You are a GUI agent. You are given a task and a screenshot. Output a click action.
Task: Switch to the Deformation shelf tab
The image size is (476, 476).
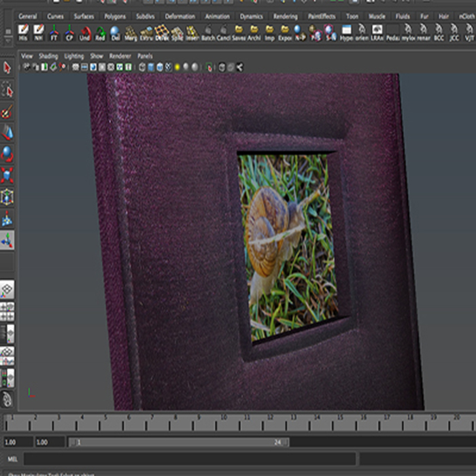point(180,16)
